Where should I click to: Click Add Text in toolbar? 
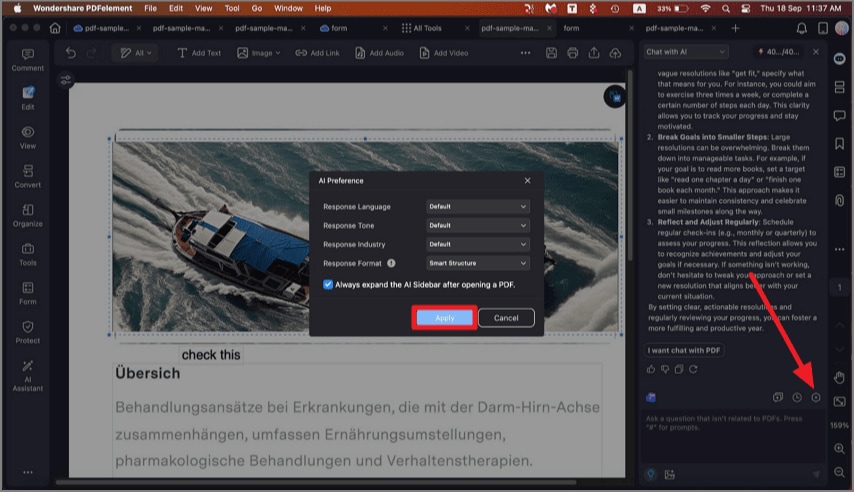pos(199,53)
